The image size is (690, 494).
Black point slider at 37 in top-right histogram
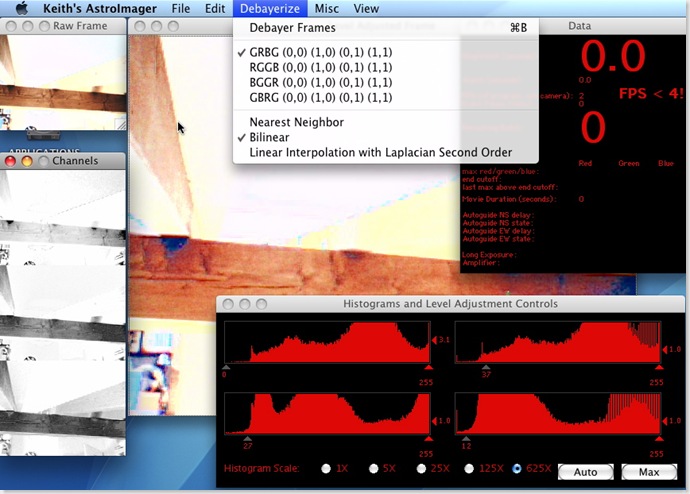pyautogui.click(x=486, y=367)
